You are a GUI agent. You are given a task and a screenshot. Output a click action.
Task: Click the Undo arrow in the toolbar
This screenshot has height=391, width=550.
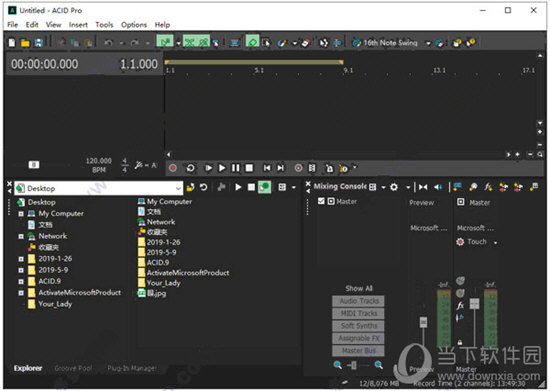108,43
